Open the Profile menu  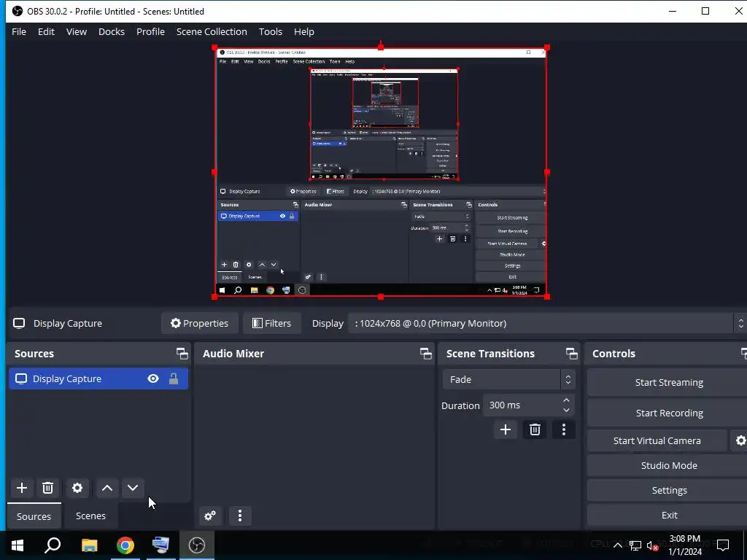[150, 31]
